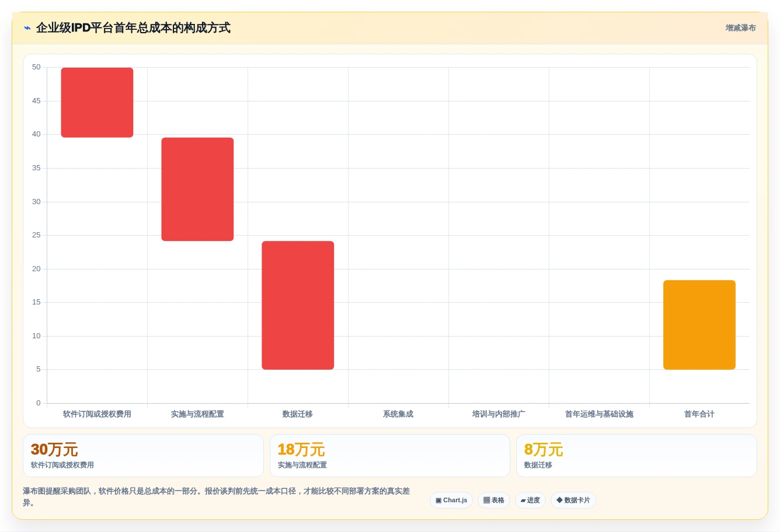The height and width of the screenshot is (532, 780).
Task: Click the 实施与流程配置 x-axis label
Action: (197, 414)
